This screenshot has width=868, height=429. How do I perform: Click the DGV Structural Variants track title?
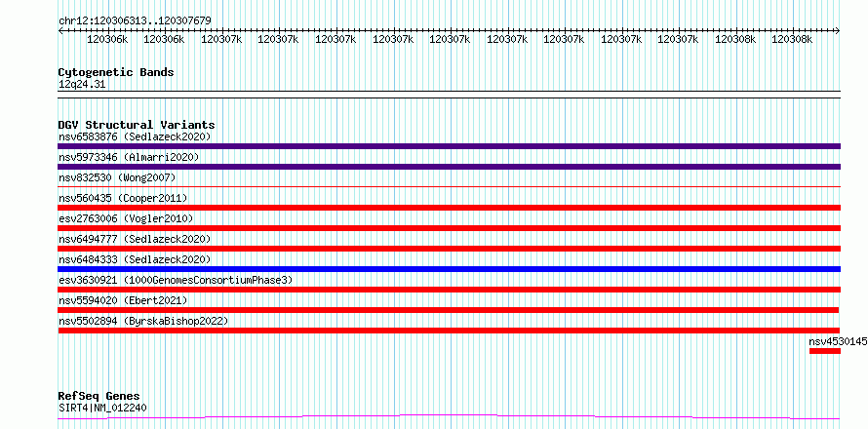tap(137, 125)
